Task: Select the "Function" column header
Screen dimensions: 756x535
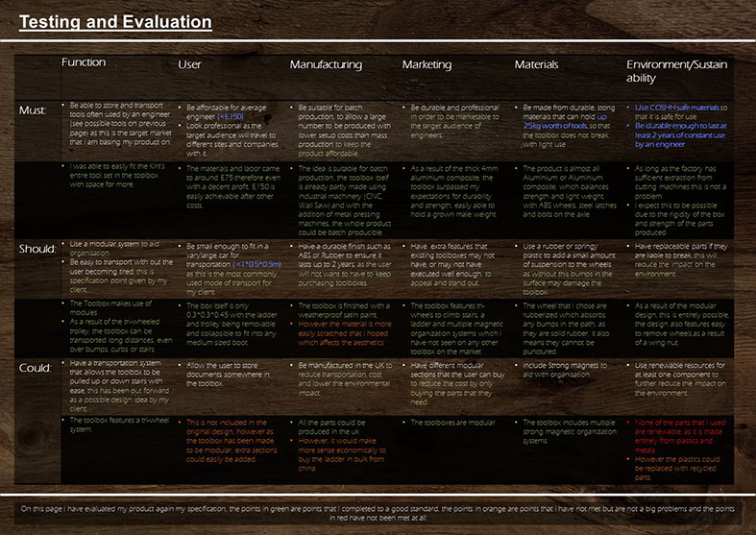Action: coord(84,63)
